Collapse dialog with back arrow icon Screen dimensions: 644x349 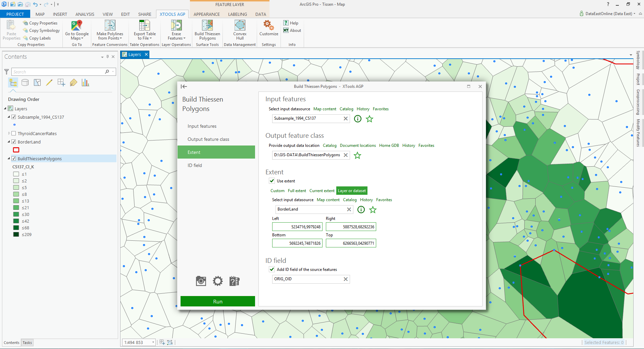click(184, 86)
